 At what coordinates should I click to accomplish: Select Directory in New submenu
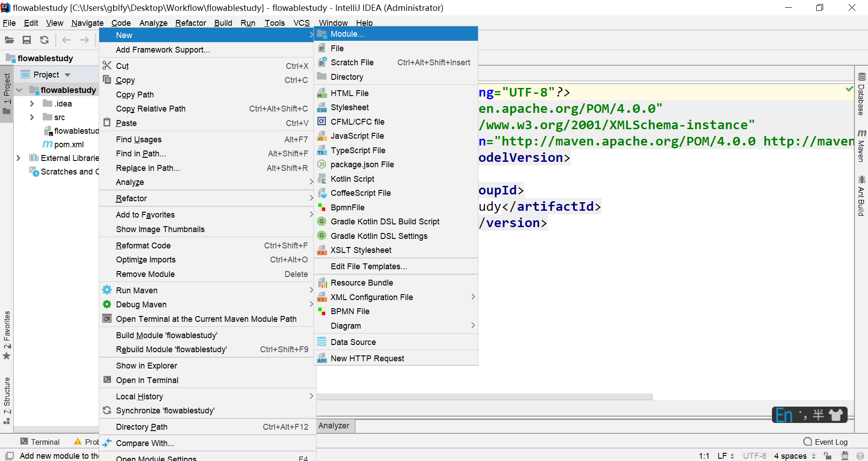(x=396, y=77)
